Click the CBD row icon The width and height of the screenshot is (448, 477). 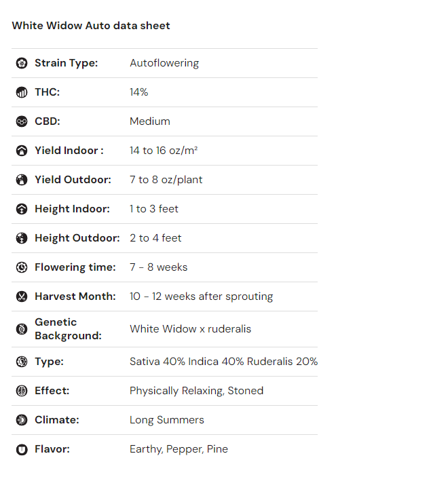(22, 121)
